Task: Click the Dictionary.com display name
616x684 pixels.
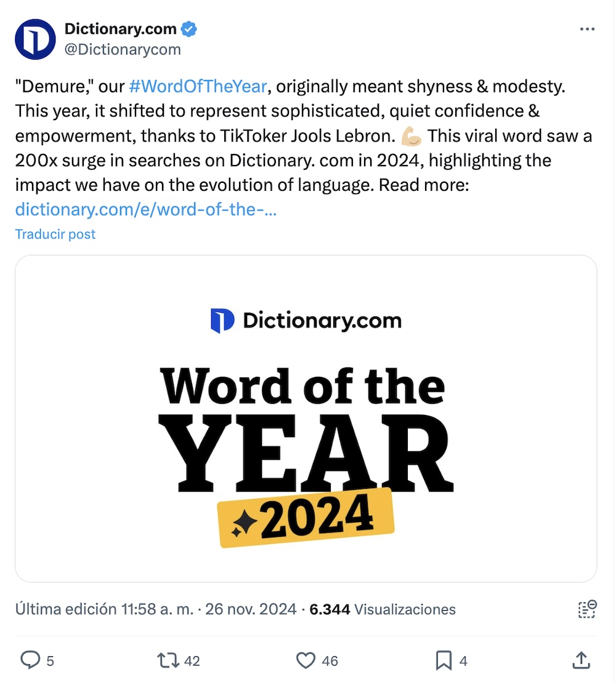Action: pyautogui.click(x=121, y=29)
